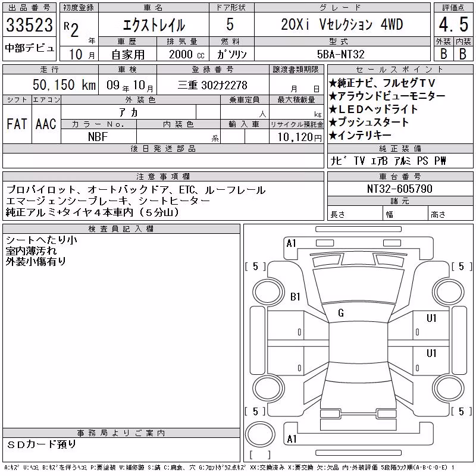The width and height of the screenshot is (476, 476).
Task: Click the registration number 三重 302ナ2278
Action: pos(212,85)
